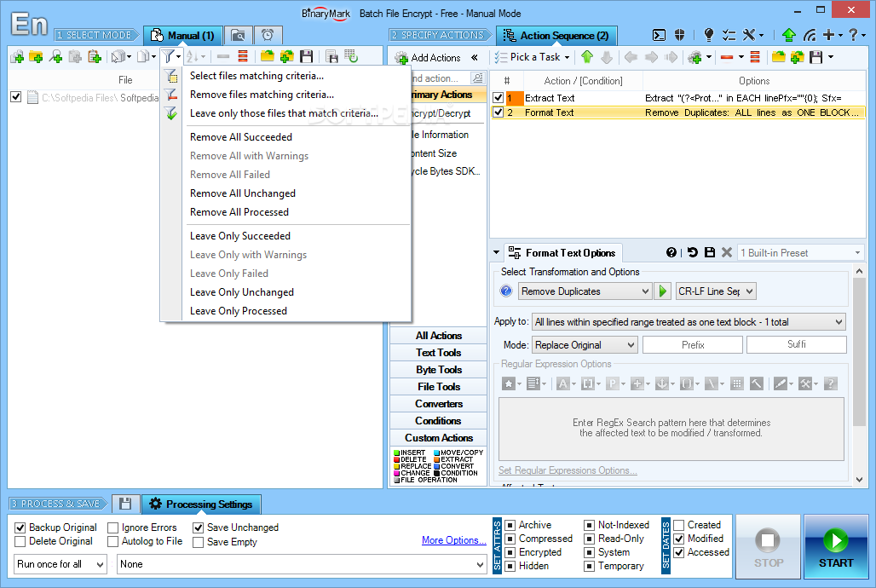876x588 pixels.
Task: Collapse the Format Text Options panel arrow
Action: click(x=496, y=252)
